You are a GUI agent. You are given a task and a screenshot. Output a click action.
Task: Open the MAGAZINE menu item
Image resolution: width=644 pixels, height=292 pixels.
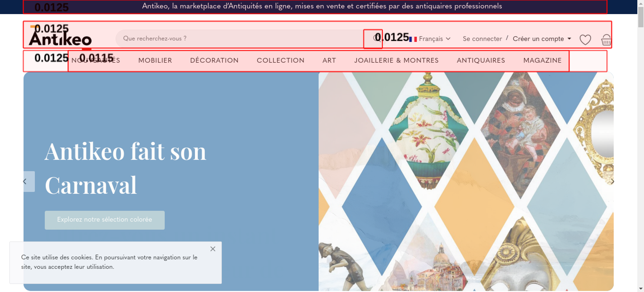click(x=543, y=60)
